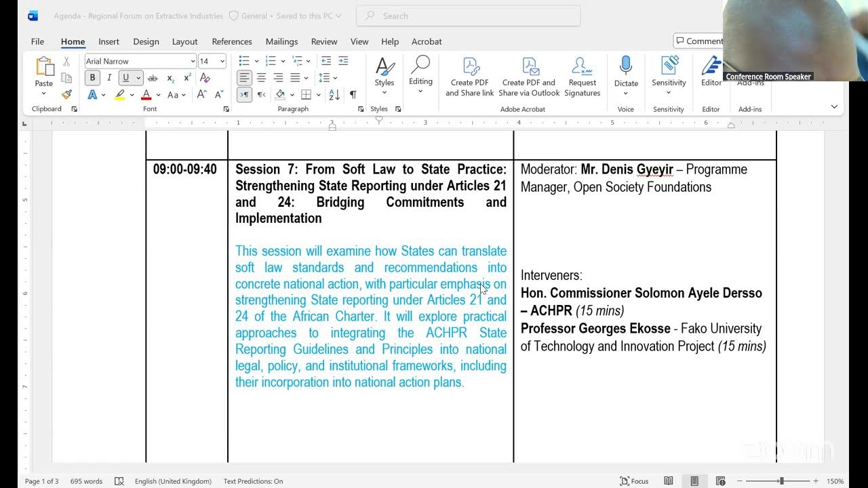Click the Format Painter brush icon
The width and height of the screenshot is (868, 488).
pyautogui.click(x=66, y=94)
